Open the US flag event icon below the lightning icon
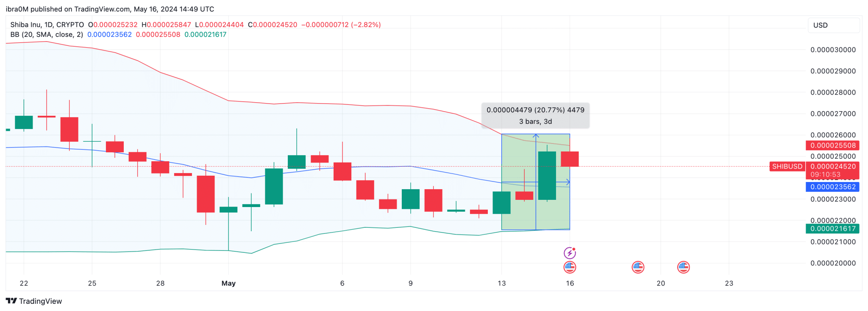This screenshot has height=311, width=868. [x=570, y=267]
